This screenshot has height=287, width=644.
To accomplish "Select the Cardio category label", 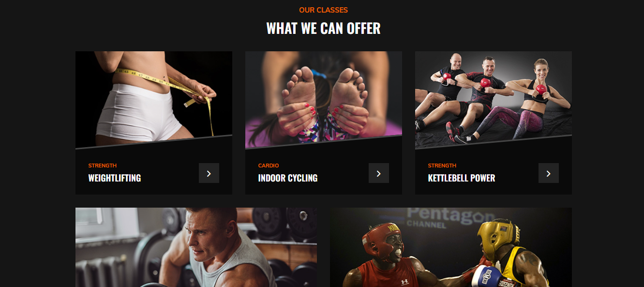I will point(269,166).
